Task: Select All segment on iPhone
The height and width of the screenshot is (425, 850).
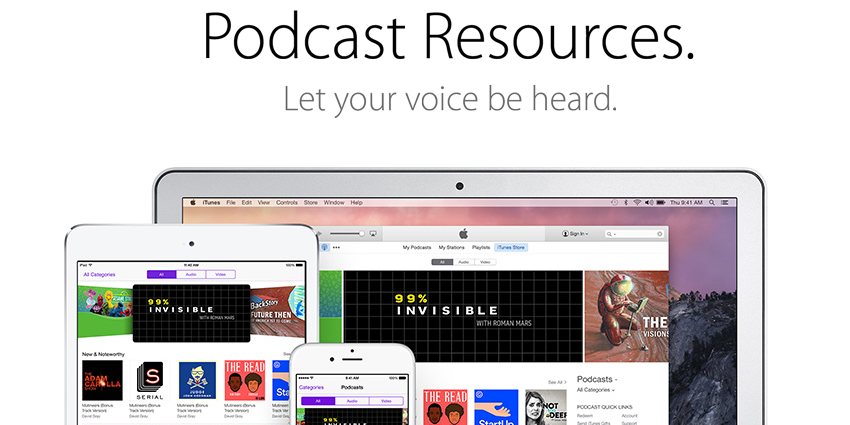Action: [x=318, y=401]
